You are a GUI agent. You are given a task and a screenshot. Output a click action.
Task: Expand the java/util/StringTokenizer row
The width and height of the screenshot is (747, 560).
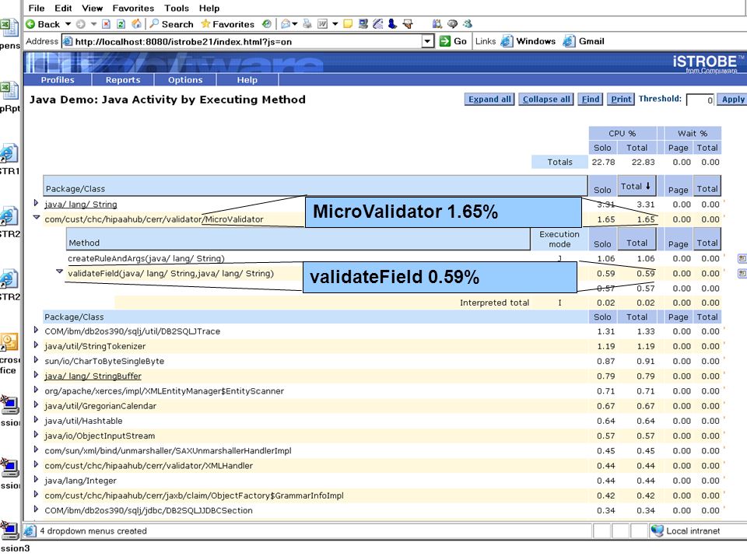36,345
